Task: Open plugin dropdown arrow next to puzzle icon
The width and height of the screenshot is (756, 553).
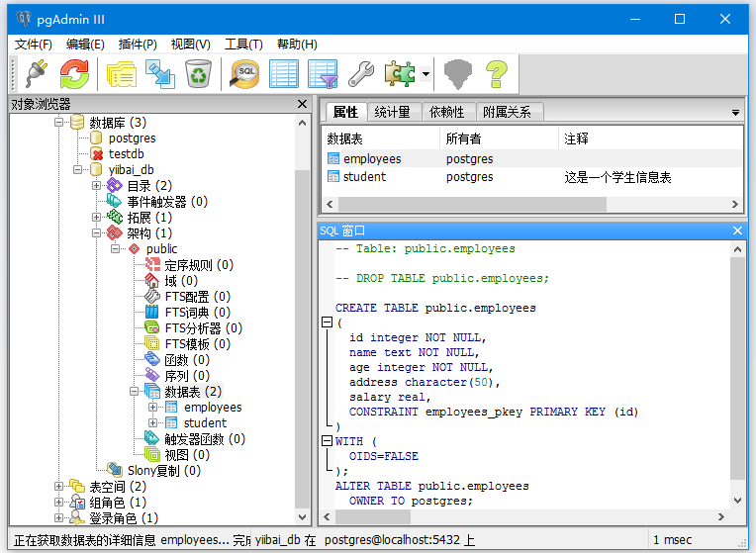Action: 425,74
